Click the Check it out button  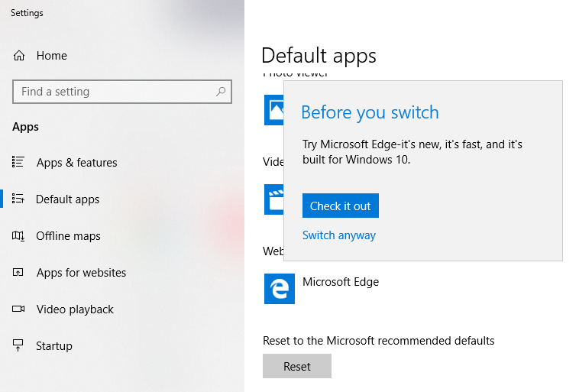tap(340, 206)
